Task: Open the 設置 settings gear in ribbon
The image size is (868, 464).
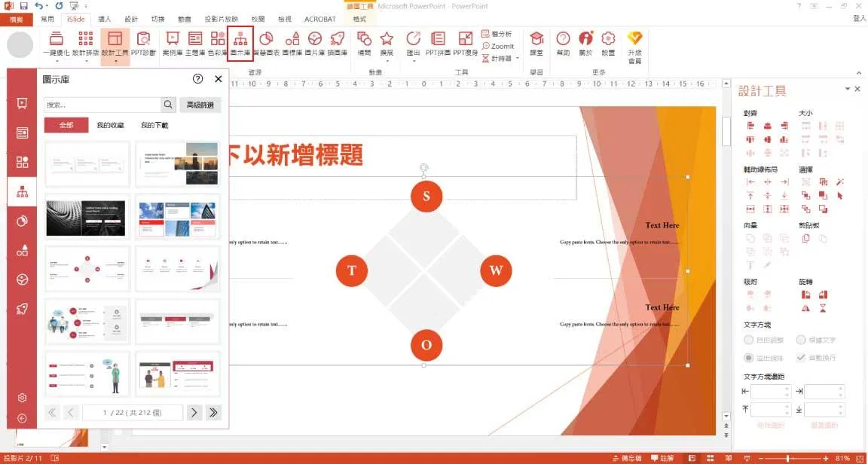Action: pos(608,44)
